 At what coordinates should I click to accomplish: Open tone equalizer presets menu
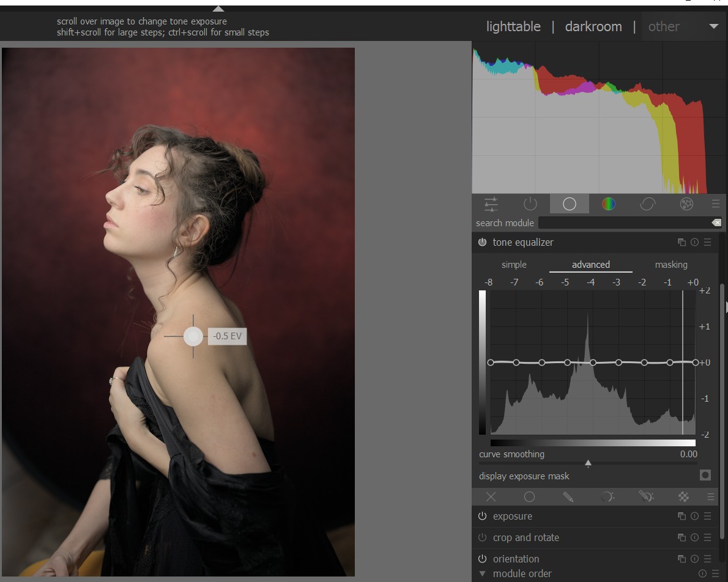pyautogui.click(x=708, y=242)
